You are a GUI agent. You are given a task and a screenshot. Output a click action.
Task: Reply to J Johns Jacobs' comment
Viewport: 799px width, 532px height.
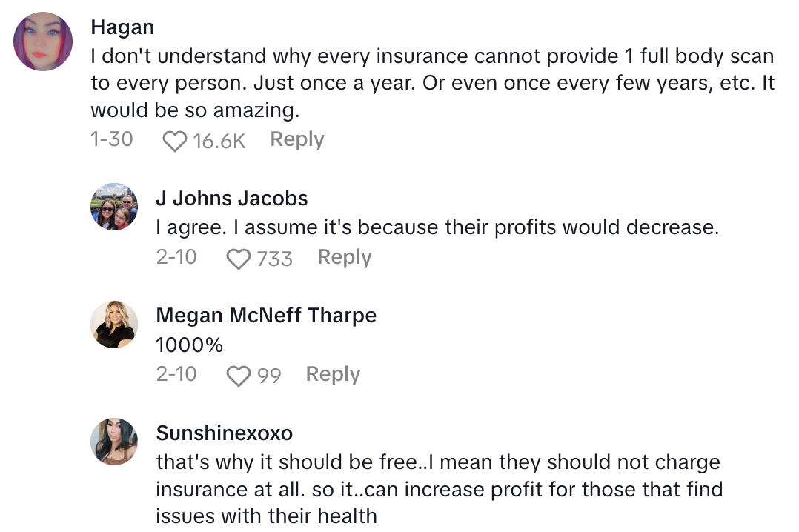click(x=344, y=257)
